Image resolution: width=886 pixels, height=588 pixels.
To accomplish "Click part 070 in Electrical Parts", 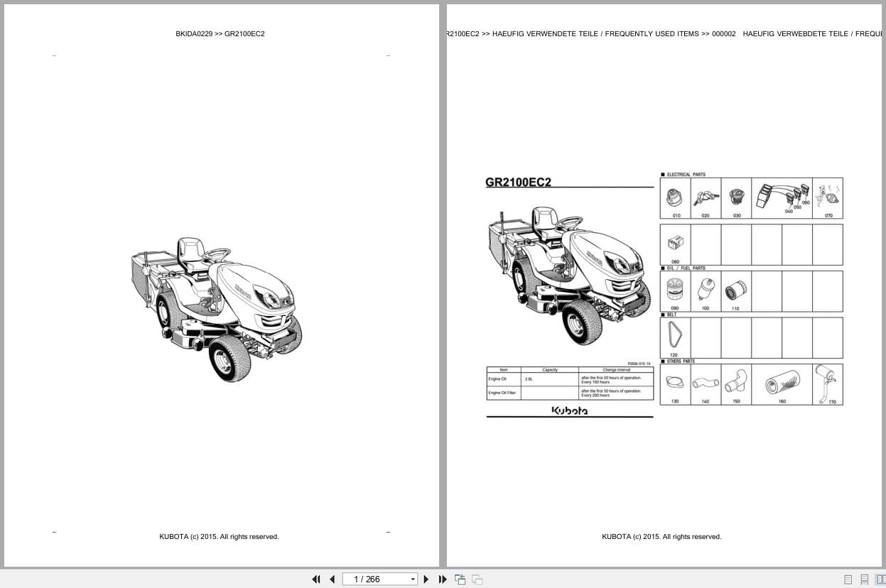I will pos(828,198).
